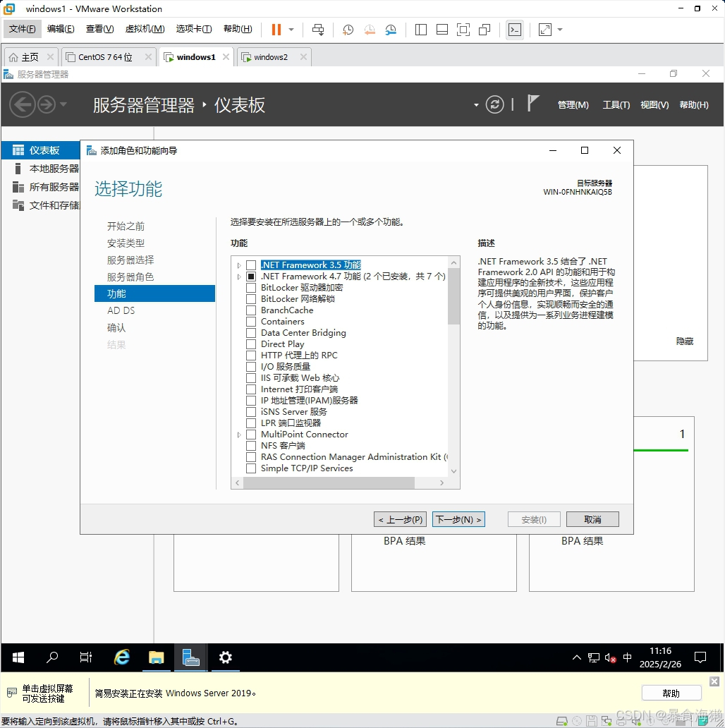
Task: Click features list horizontal scrollbar thumb
Action: 329,483
